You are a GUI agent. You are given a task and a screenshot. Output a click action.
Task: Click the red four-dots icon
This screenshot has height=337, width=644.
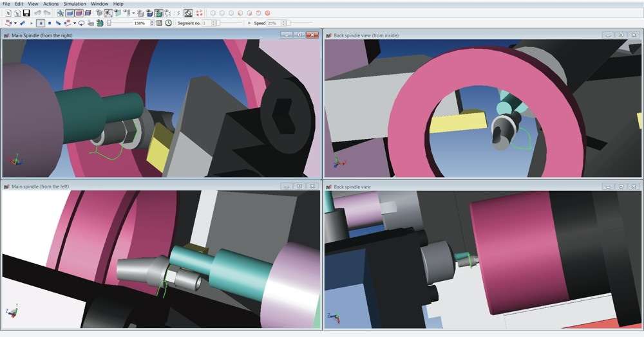point(199,13)
